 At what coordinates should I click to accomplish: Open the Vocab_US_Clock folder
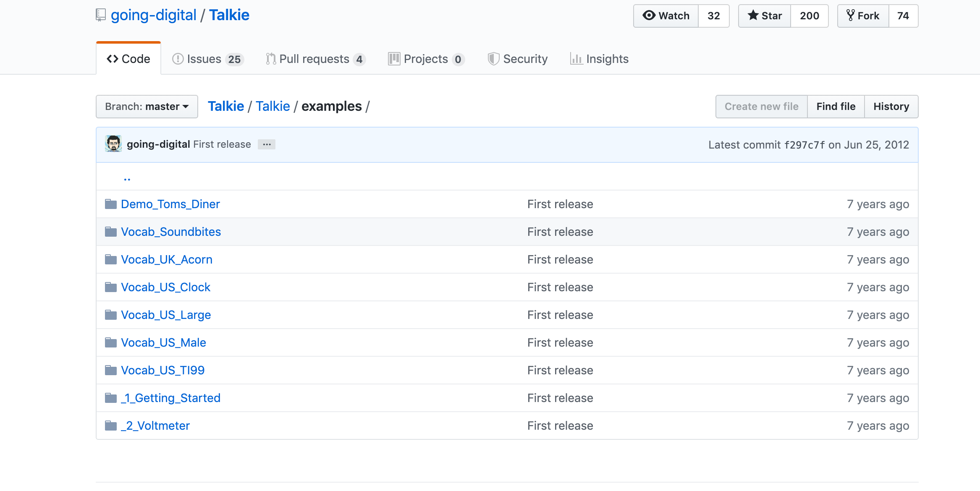(165, 287)
